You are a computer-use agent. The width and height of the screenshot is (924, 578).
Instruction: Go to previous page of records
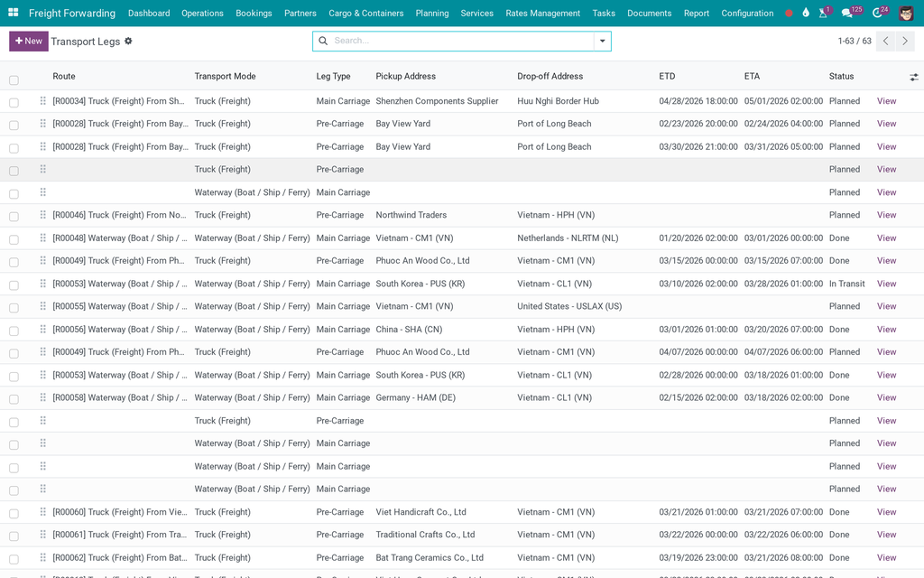[x=885, y=42]
